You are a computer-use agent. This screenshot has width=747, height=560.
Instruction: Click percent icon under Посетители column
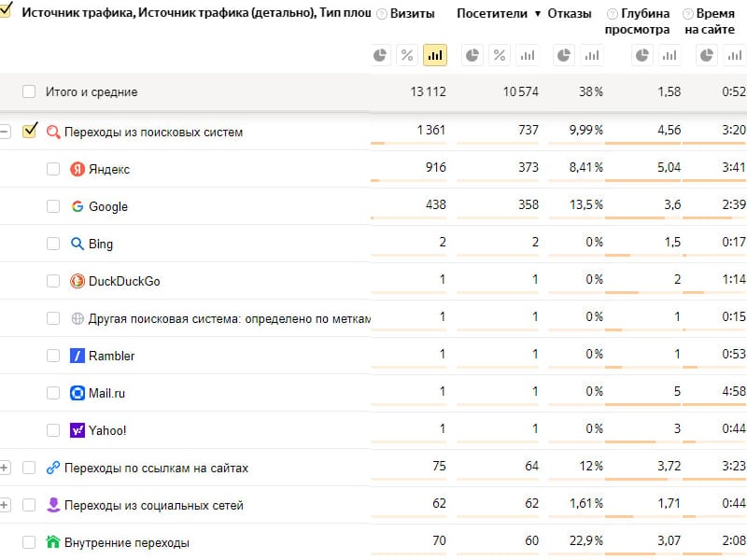pos(500,55)
